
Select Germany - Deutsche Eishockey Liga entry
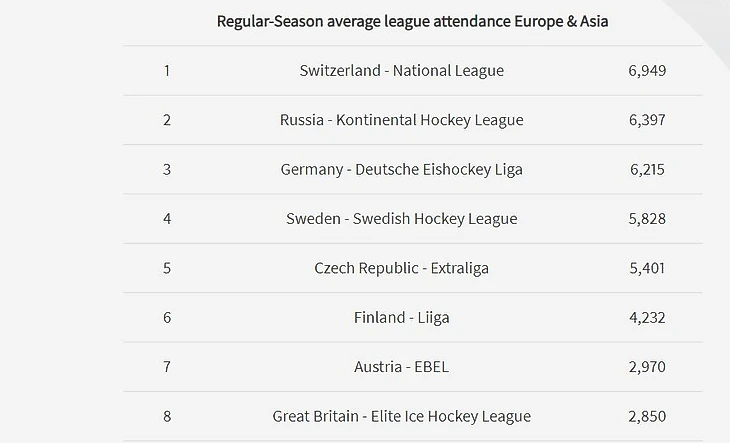click(401, 169)
